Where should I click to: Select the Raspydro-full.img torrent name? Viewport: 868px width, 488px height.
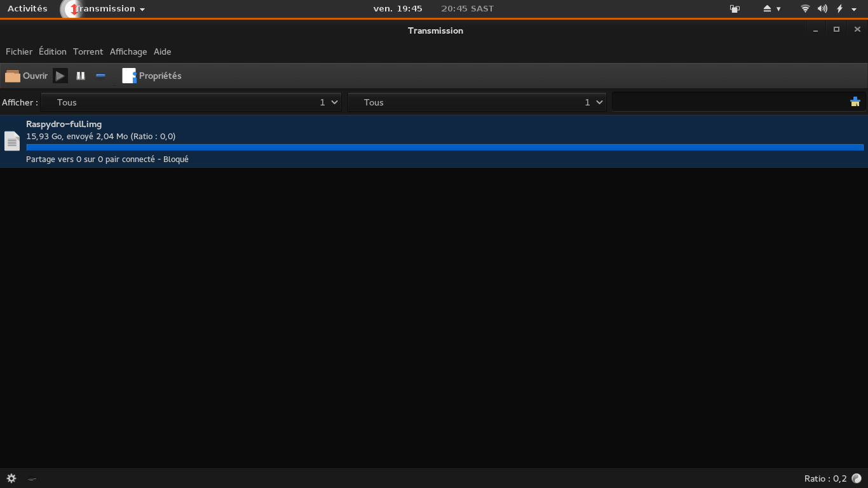coord(64,125)
